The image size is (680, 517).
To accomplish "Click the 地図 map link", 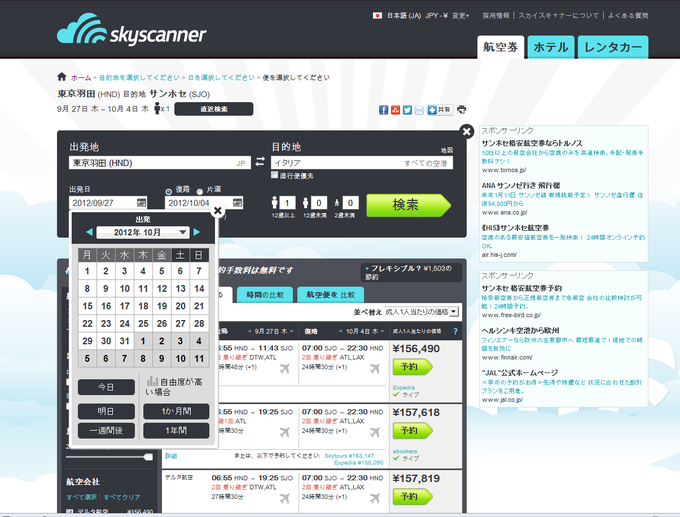I will 447,150.
